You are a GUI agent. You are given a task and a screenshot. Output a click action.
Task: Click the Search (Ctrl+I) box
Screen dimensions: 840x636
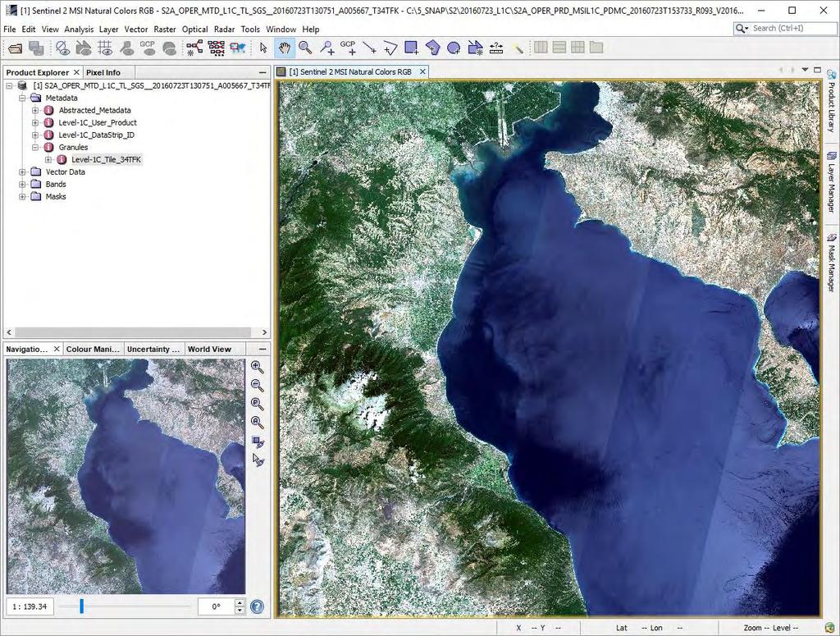[x=785, y=28]
